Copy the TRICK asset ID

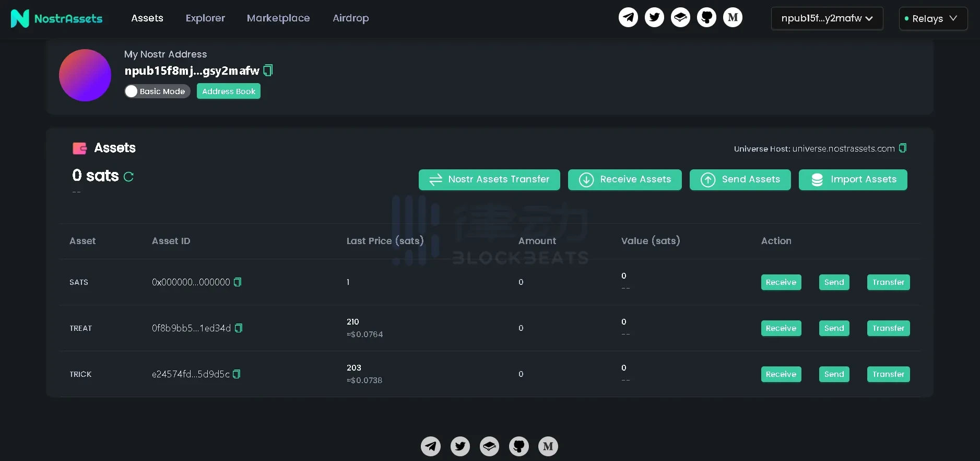click(237, 374)
